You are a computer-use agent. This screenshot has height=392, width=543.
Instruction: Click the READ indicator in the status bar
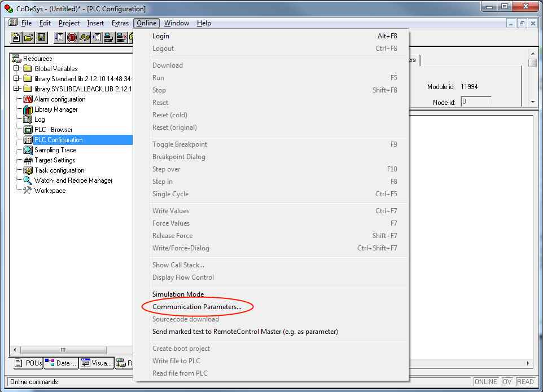[525, 382]
